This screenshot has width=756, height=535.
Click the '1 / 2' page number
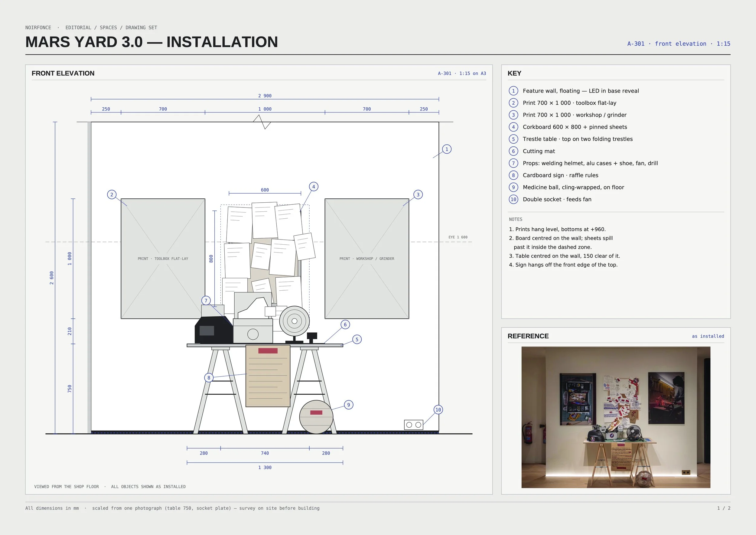pyautogui.click(x=724, y=508)
